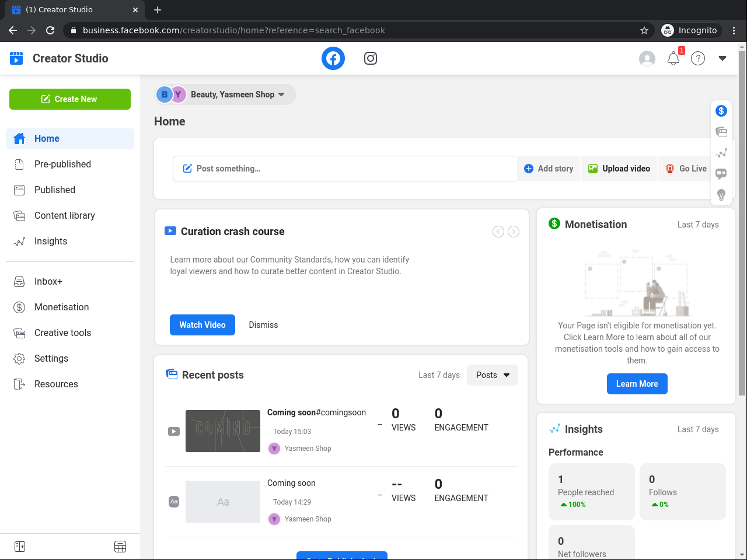Click Watch Video button
Viewport: 747px width, 560px height.
pyautogui.click(x=203, y=325)
